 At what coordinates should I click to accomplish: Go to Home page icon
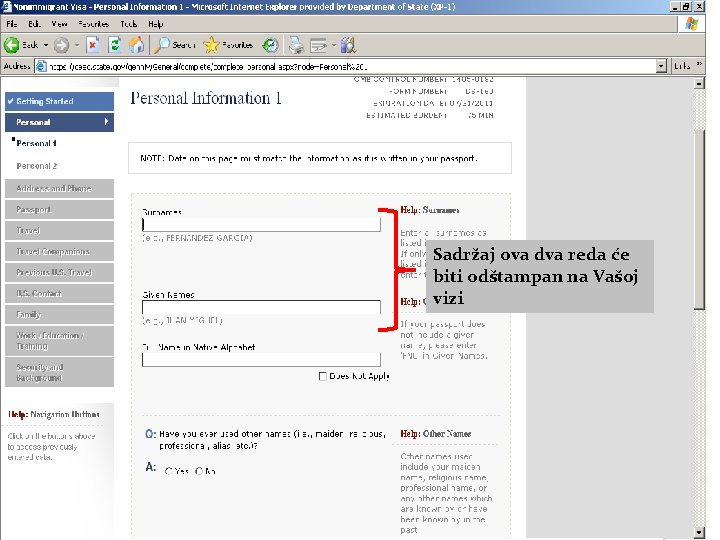point(136,45)
